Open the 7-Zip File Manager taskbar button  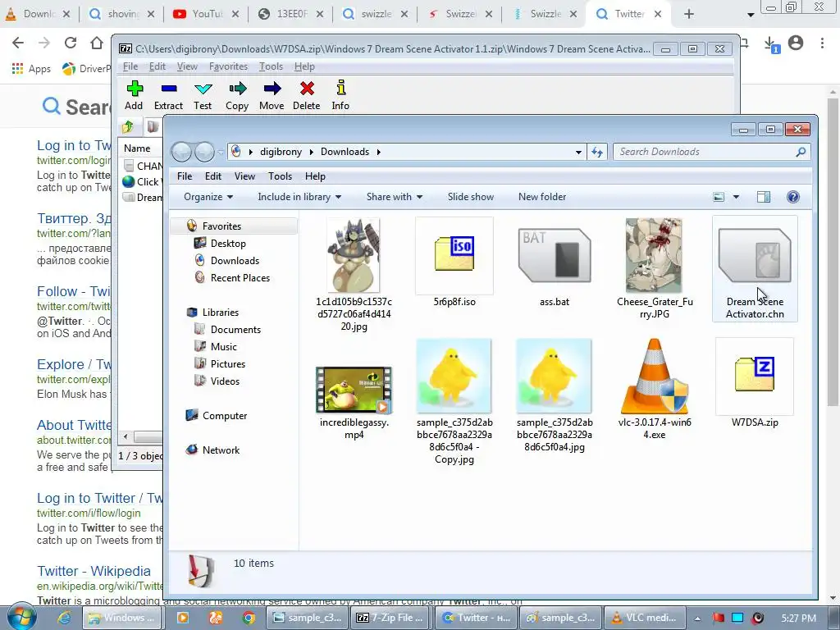click(x=390, y=618)
